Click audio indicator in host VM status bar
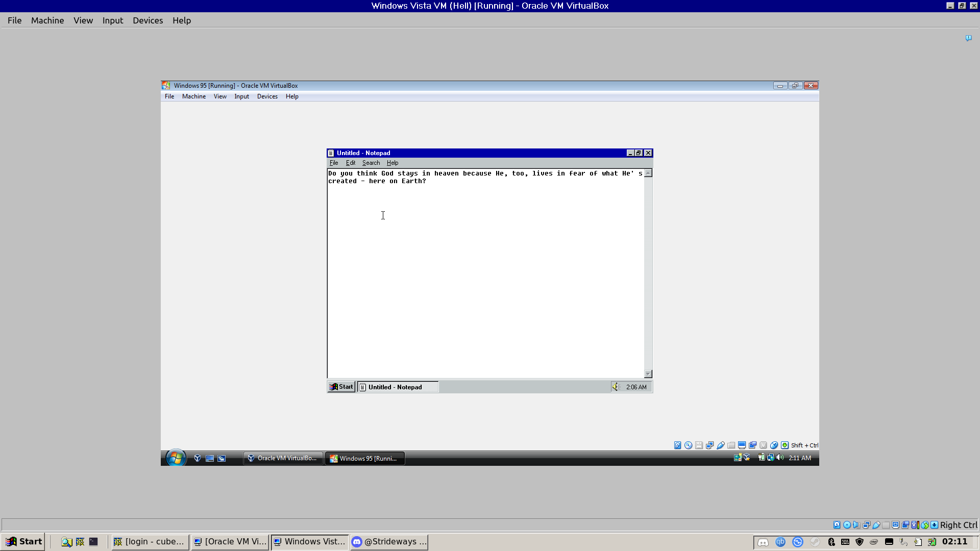Viewport: 980px width, 551px height. click(x=856, y=525)
